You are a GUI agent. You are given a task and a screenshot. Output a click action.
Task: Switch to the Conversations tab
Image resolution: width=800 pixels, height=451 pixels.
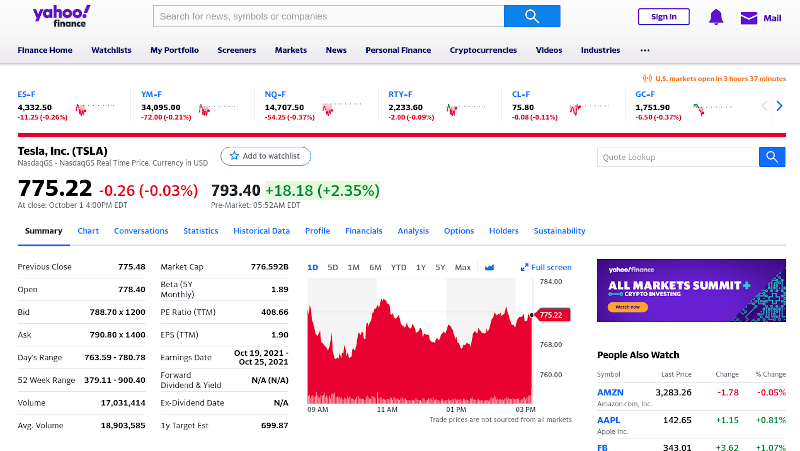(x=141, y=231)
